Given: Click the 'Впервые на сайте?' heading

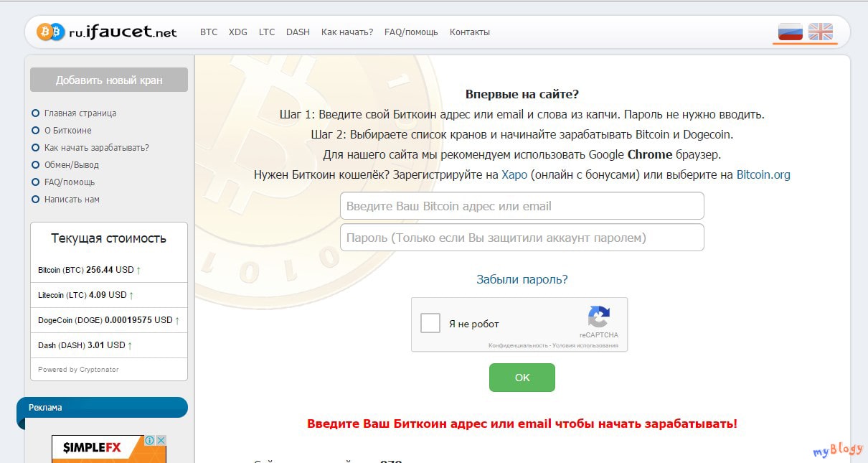Looking at the screenshot, I should [x=522, y=94].
